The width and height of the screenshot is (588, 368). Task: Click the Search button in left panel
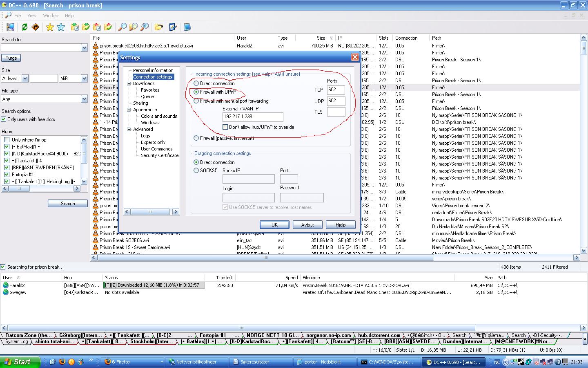click(68, 204)
